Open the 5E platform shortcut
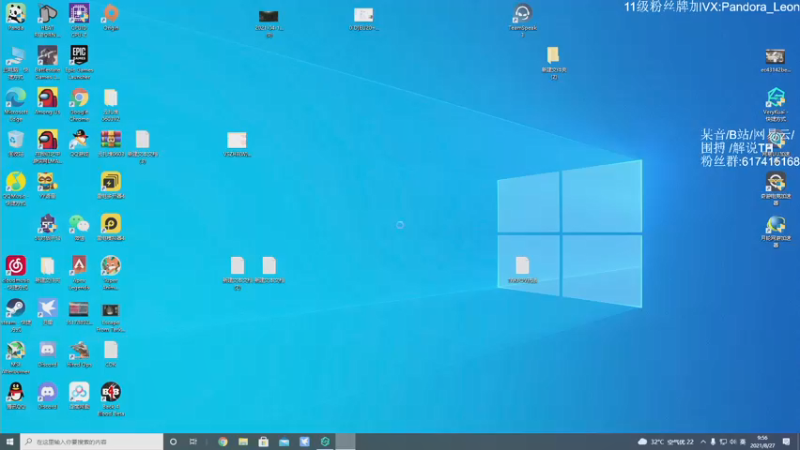This screenshot has height=450, width=800. tap(47, 227)
